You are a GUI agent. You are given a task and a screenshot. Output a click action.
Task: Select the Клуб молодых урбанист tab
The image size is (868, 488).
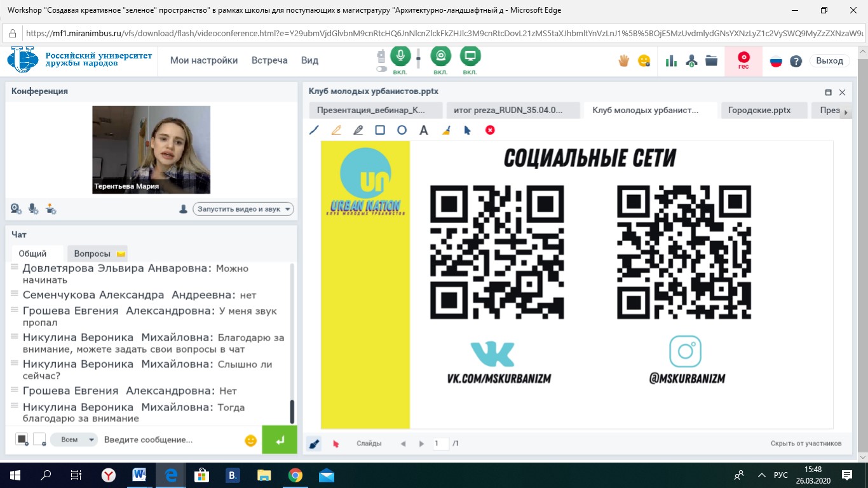click(x=650, y=110)
